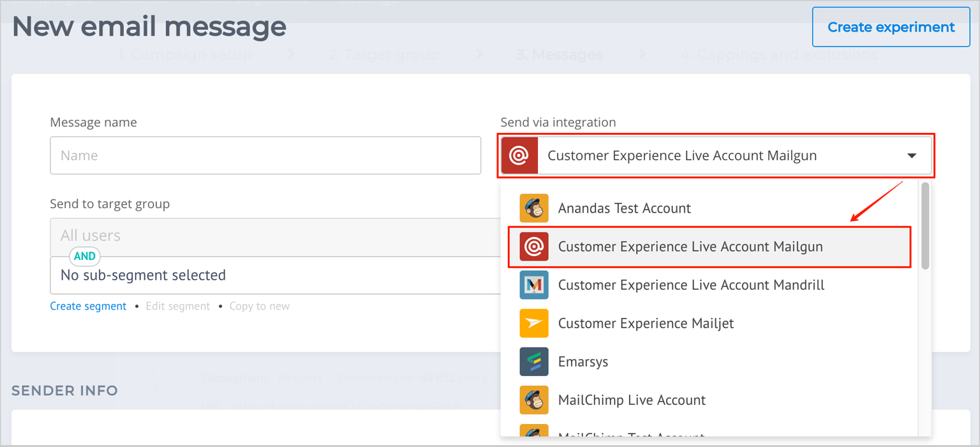Open the All users target group field
Viewport: 980px width, 447px height.
275,236
